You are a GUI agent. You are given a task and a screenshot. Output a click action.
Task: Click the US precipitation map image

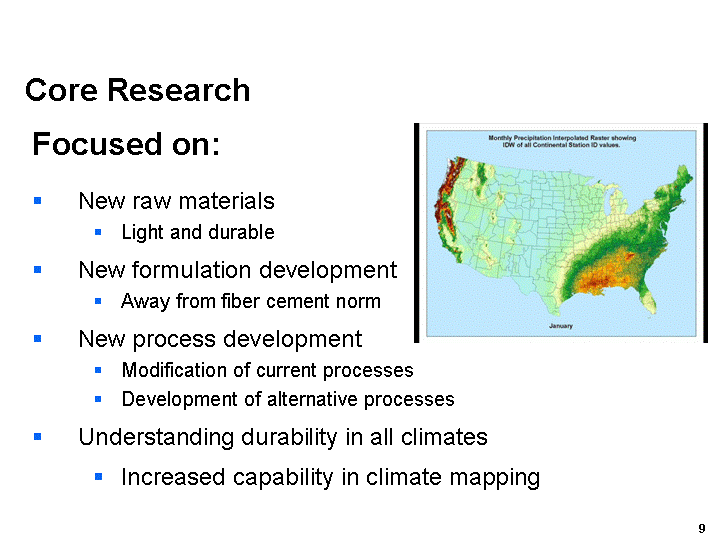coord(560,235)
